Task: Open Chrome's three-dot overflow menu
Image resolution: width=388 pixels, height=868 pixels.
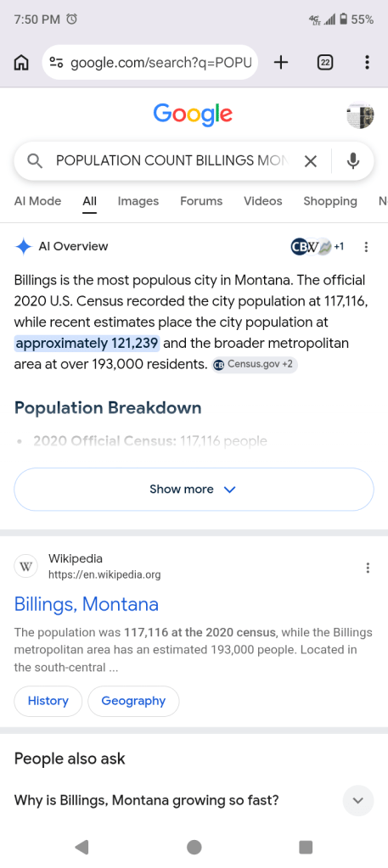Action: coord(367,63)
